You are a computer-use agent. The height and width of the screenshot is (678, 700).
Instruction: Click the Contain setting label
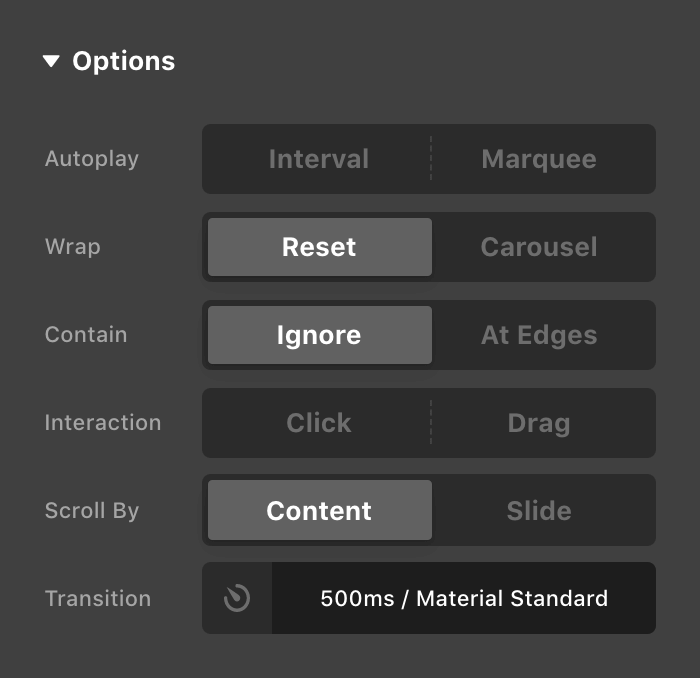coord(86,335)
